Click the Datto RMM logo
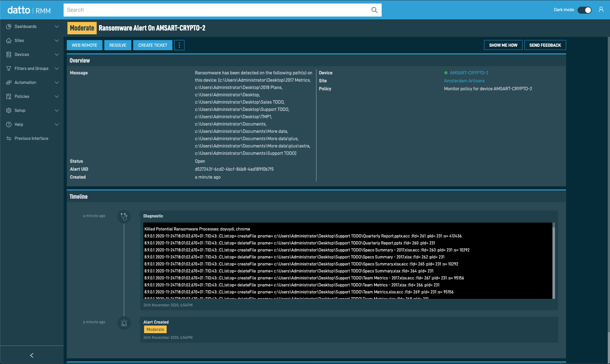The height and width of the screenshot is (364, 610). point(29,10)
